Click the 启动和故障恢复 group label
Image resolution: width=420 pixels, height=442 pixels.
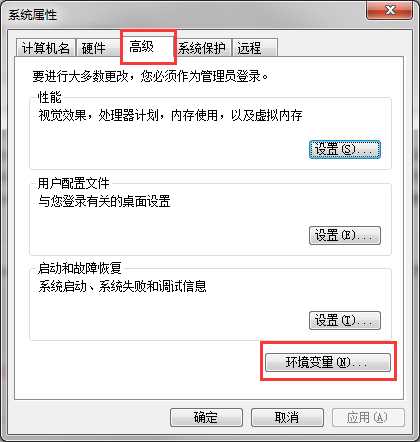[80, 269]
